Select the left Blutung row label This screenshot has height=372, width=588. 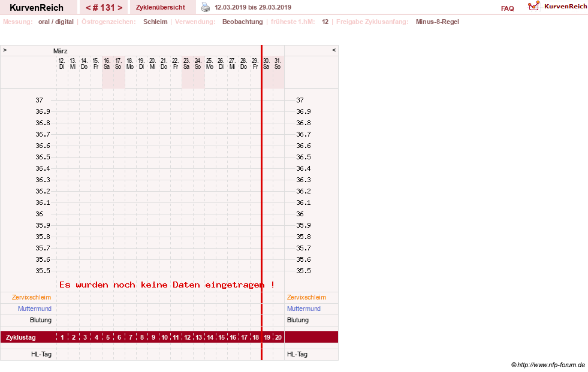click(41, 320)
